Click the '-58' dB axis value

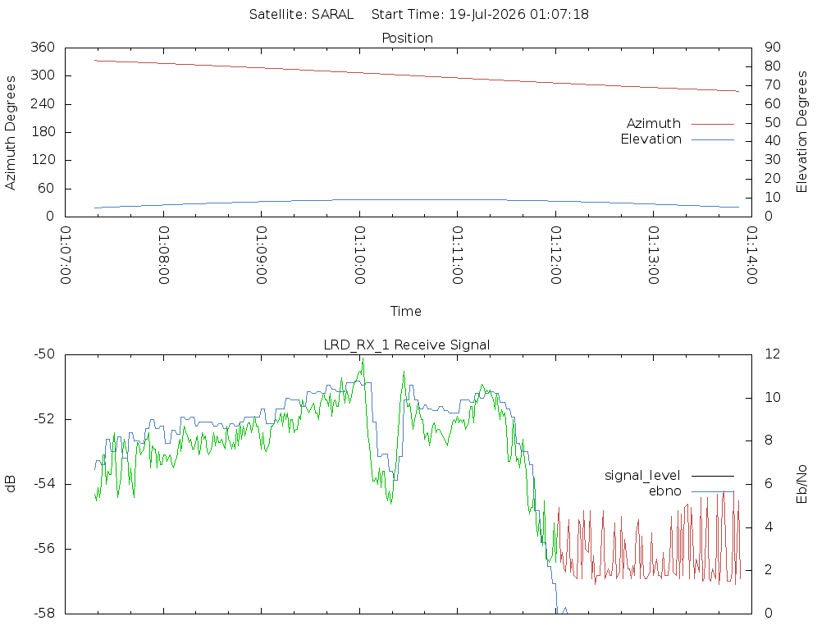[44, 613]
